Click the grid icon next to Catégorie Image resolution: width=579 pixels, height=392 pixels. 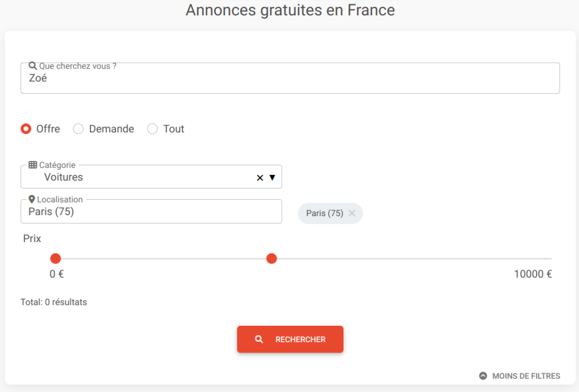click(33, 165)
